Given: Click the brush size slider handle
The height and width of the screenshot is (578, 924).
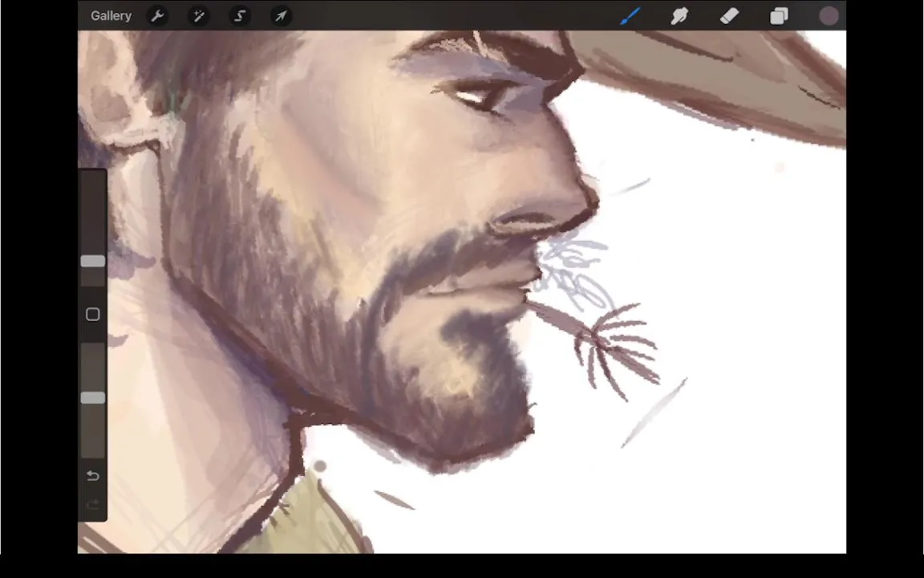Looking at the screenshot, I should pyautogui.click(x=92, y=261).
